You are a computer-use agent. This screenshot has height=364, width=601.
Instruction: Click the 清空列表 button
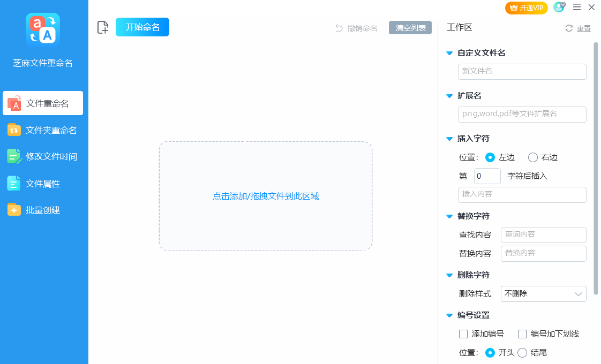coord(410,28)
